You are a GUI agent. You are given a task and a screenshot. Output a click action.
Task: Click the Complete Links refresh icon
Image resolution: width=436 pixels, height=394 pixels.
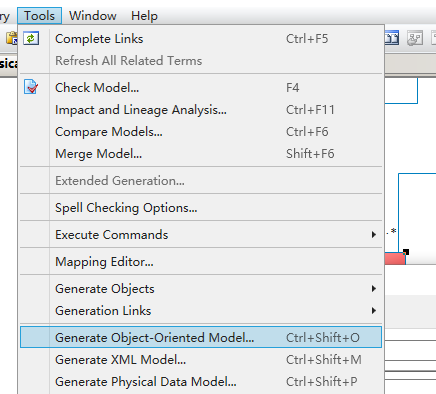[x=31, y=38]
